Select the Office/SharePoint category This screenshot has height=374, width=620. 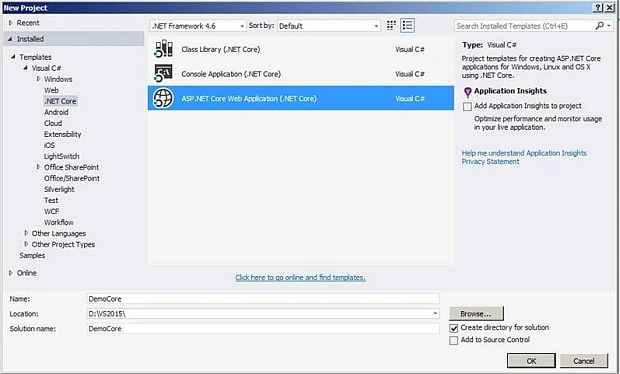point(72,178)
